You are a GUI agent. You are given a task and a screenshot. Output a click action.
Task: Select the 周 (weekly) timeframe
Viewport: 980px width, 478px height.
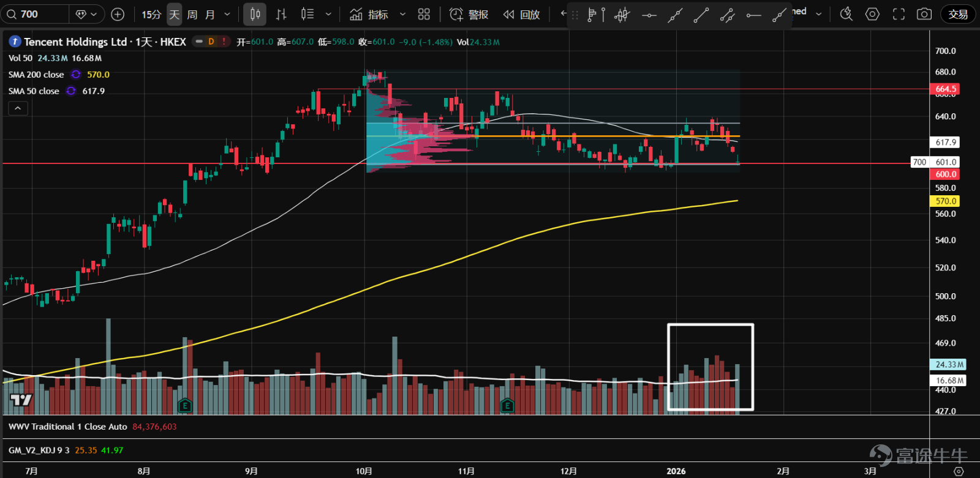point(192,14)
